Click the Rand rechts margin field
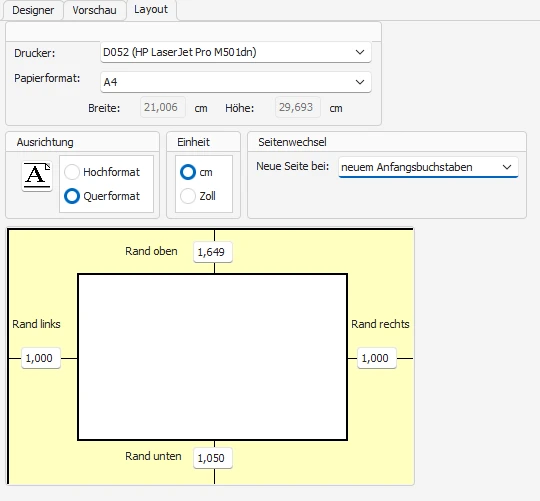The height and width of the screenshot is (501, 540). pyautogui.click(x=377, y=358)
